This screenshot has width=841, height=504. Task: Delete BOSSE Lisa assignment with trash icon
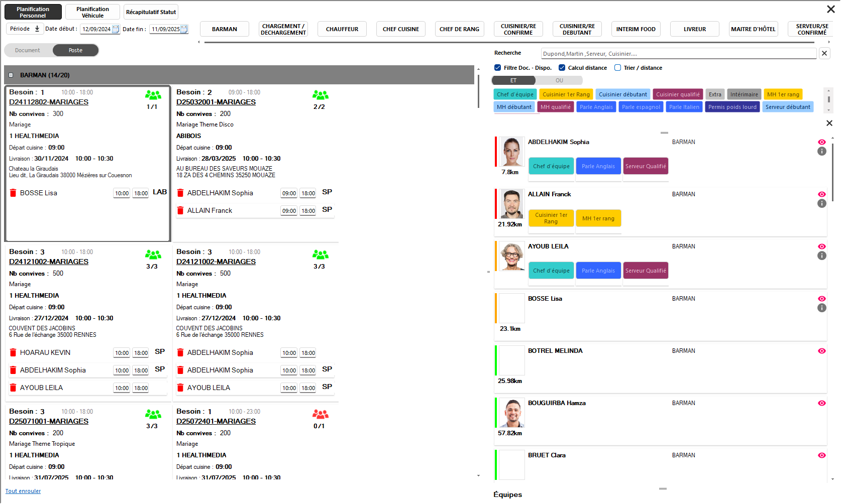pos(13,193)
